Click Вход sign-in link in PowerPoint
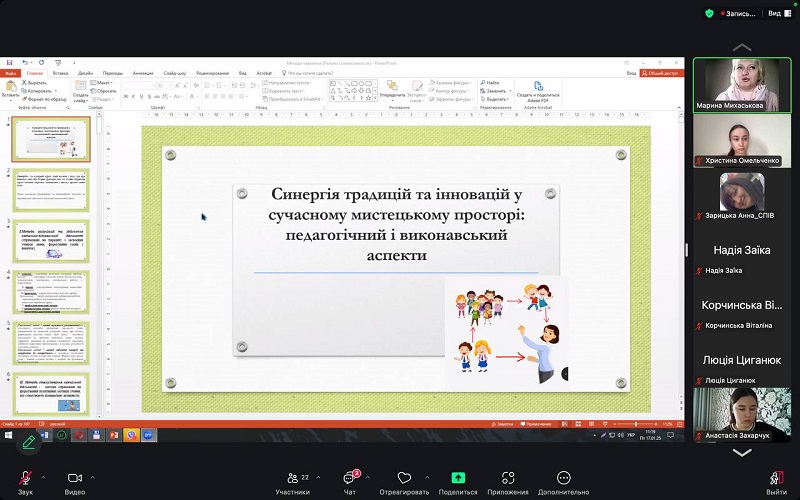This screenshot has width=800, height=500. click(x=631, y=73)
